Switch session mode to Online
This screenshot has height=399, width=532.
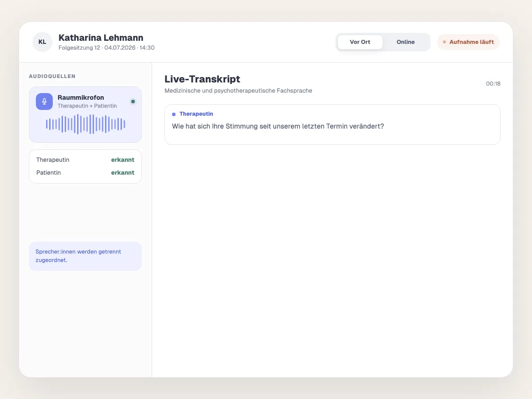[406, 42]
